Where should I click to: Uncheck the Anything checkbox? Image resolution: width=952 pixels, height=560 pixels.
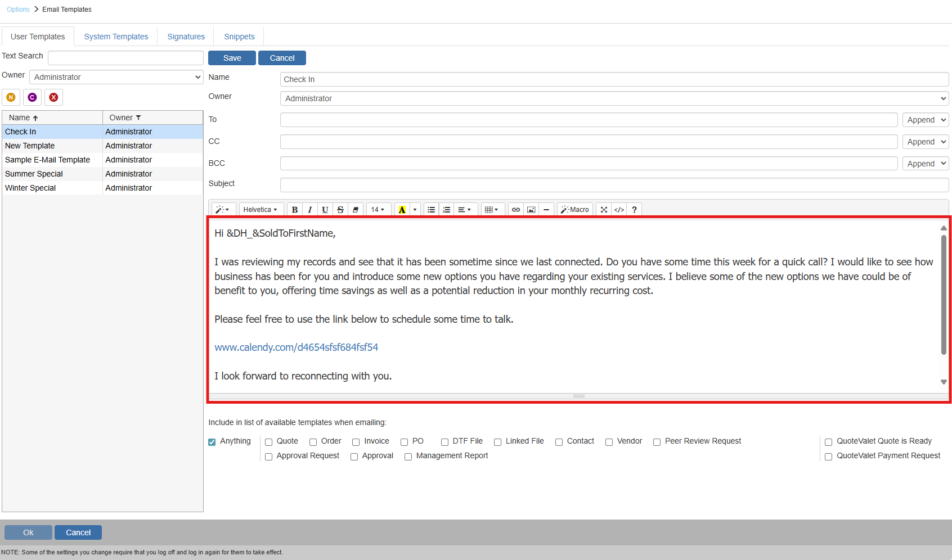212,442
